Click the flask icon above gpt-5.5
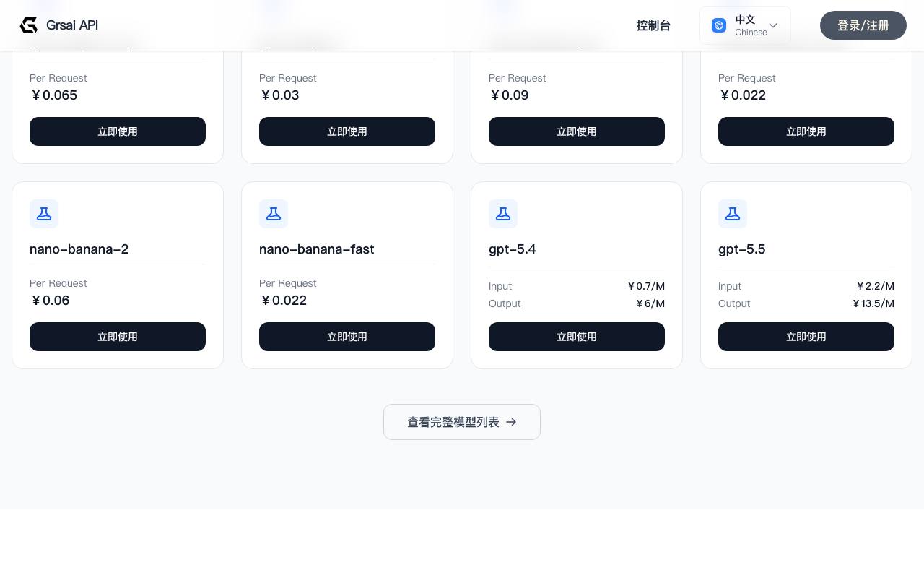The image size is (924, 578). [733, 214]
